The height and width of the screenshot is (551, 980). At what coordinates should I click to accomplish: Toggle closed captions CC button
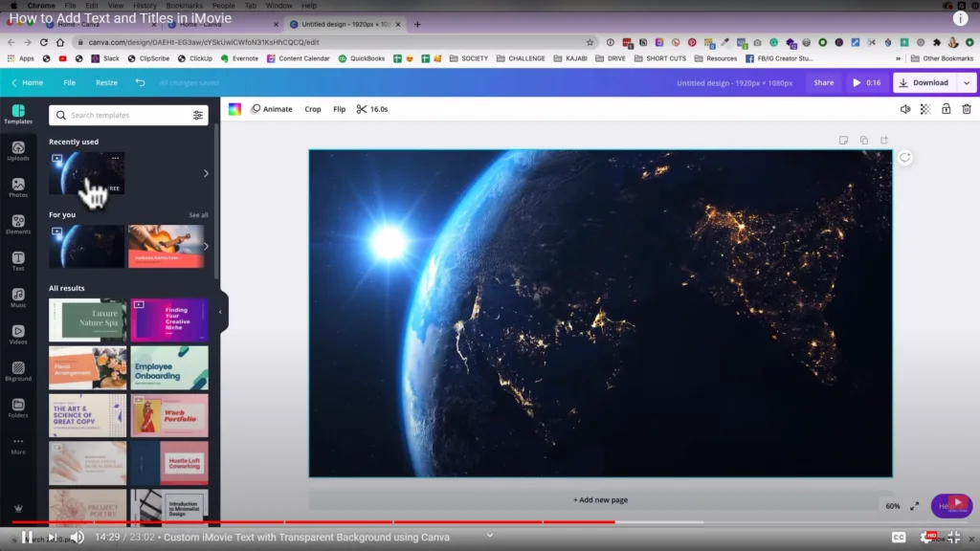pos(899,538)
